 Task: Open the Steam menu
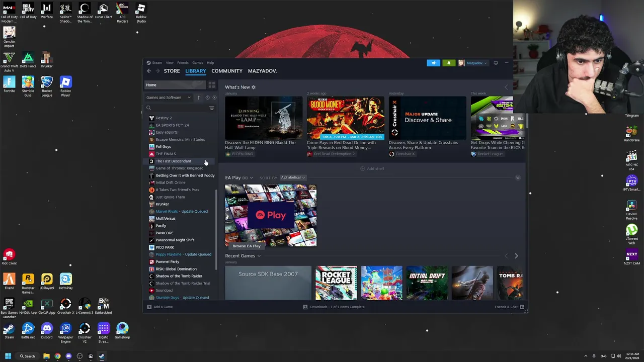pyautogui.click(x=157, y=63)
